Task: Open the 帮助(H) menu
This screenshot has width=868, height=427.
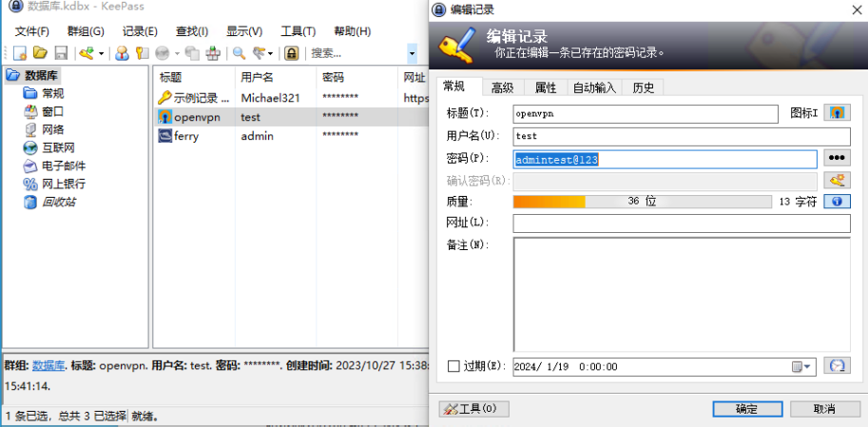Action: (x=352, y=31)
